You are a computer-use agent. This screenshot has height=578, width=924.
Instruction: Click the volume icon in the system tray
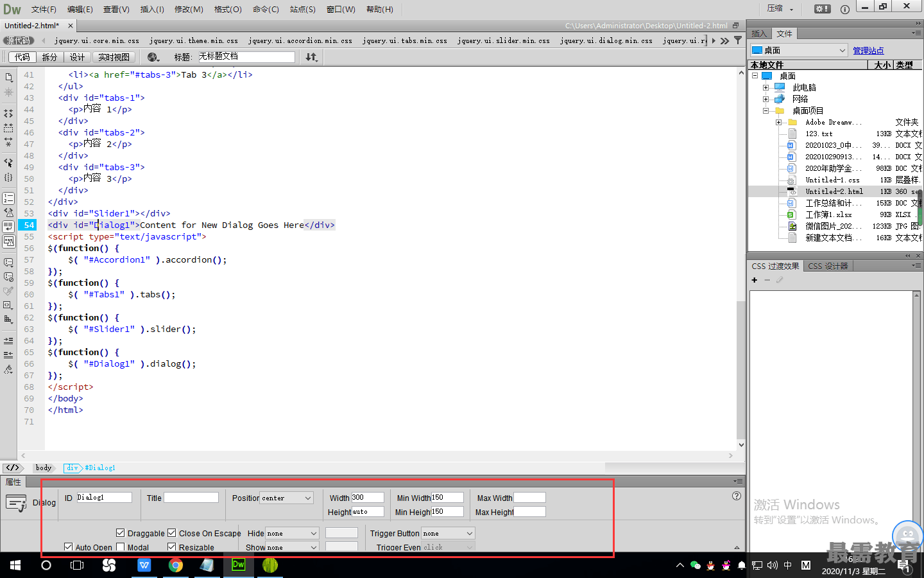773,565
